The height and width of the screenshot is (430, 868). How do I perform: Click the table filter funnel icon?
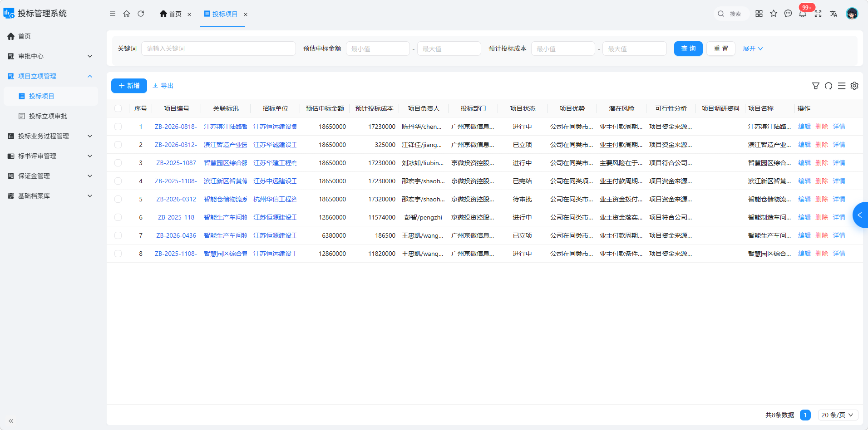[x=816, y=86]
